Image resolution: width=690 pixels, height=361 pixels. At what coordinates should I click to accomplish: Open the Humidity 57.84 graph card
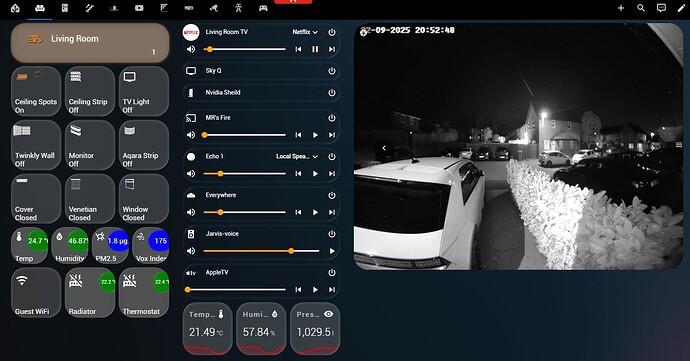pos(261,329)
